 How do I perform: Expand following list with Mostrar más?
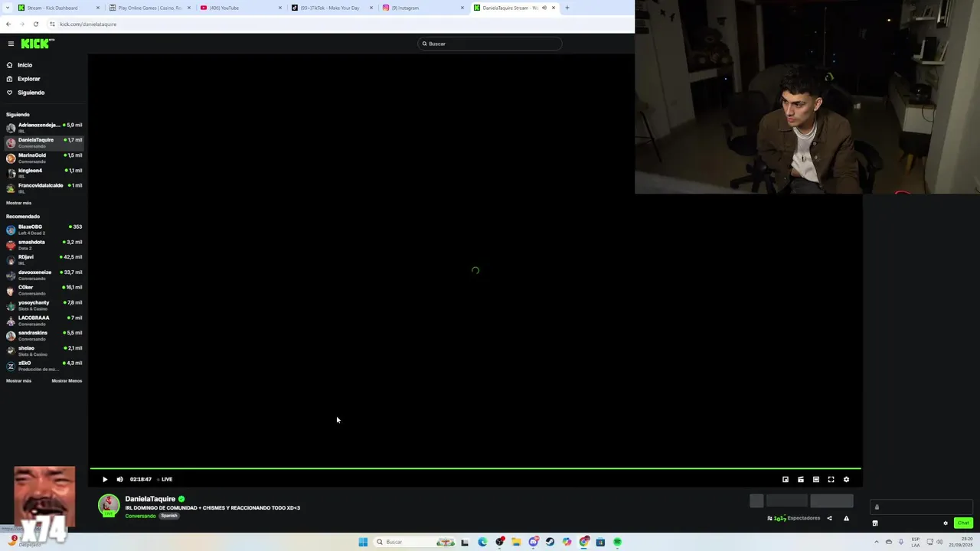pos(19,203)
